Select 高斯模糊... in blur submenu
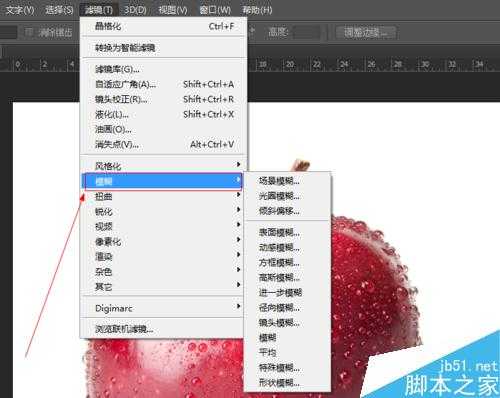 click(x=288, y=277)
